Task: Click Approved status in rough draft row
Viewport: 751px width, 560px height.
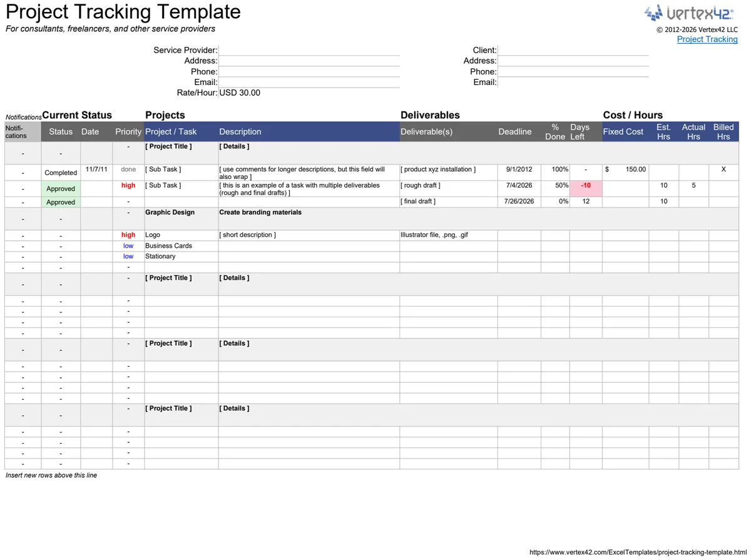Action: (x=61, y=188)
